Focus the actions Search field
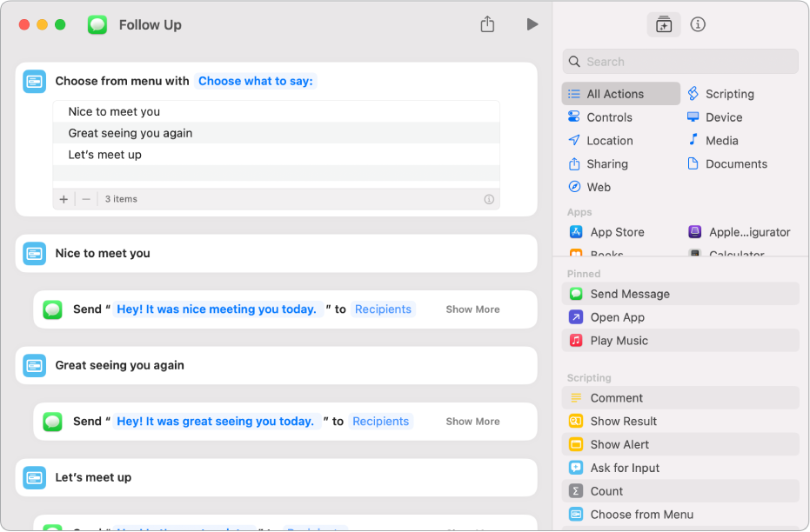Viewport: 810px width, 532px height. click(x=679, y=62)
